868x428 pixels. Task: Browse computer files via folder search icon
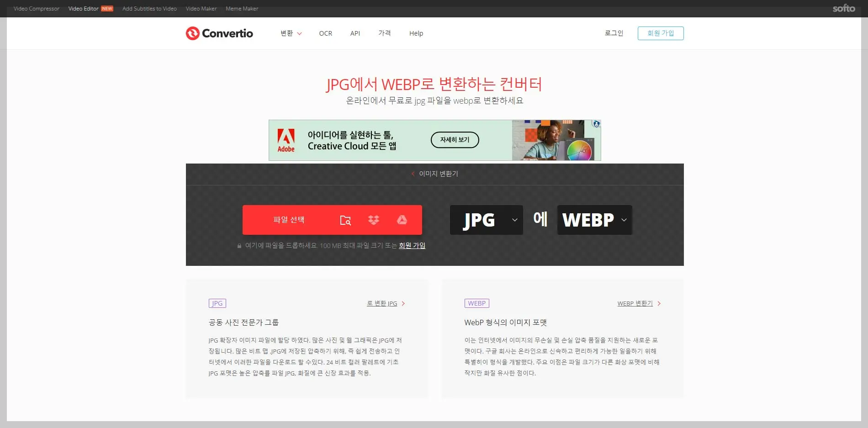click(345, 220)
